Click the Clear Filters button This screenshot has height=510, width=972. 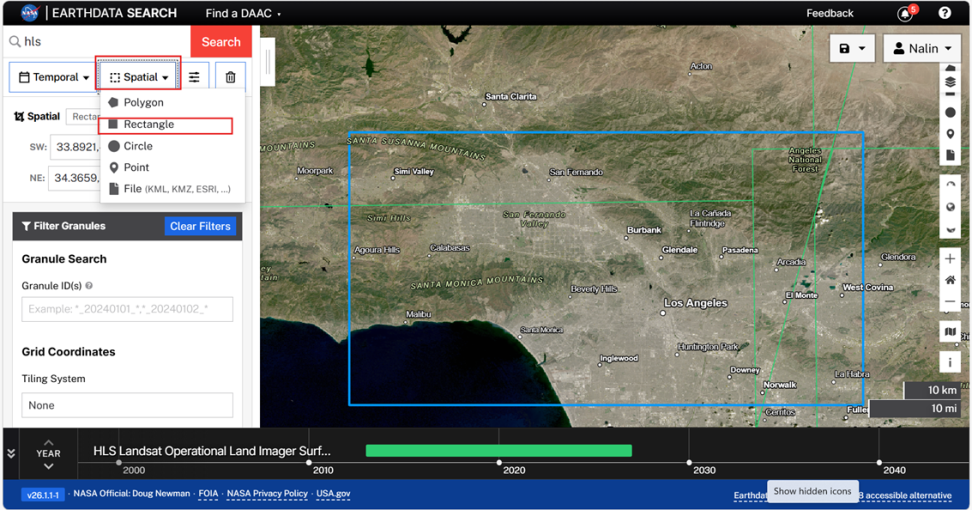pyautogui.click(x=200, y=226)
